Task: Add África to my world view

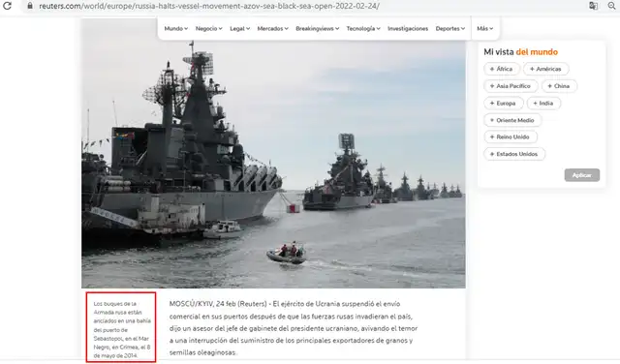Action: [502, 69]
